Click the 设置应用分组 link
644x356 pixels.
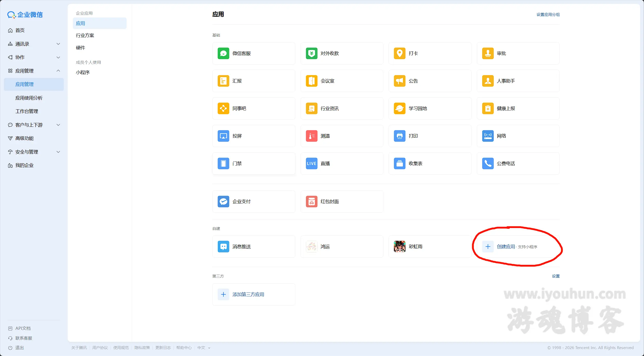coord(548,15)
